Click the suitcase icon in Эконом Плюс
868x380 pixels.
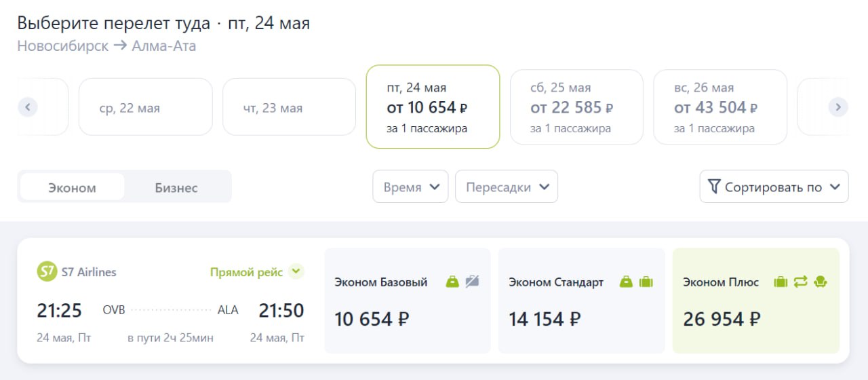click(x=781, y=282)
